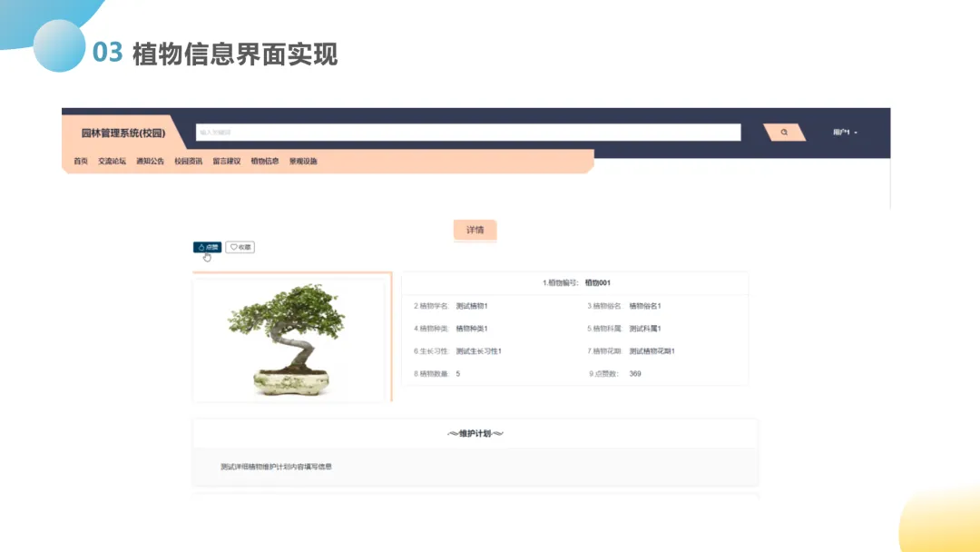This screenshot has width=980, height=552.
Task: Go to 首页 in the navigation bar
Action: 81,161
